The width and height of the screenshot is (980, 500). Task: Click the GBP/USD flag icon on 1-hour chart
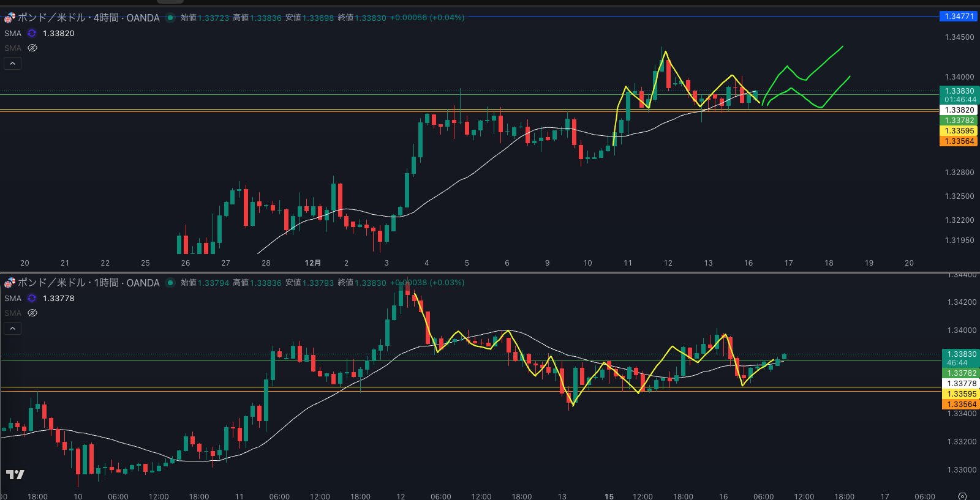coord(9,283)
